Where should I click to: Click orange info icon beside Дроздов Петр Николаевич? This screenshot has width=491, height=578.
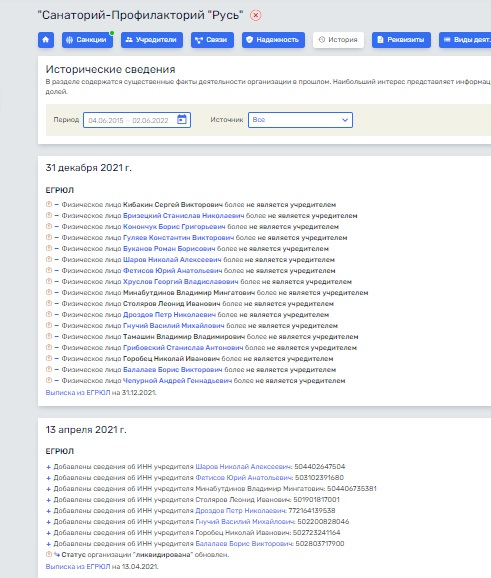click(x=49, y=314)
